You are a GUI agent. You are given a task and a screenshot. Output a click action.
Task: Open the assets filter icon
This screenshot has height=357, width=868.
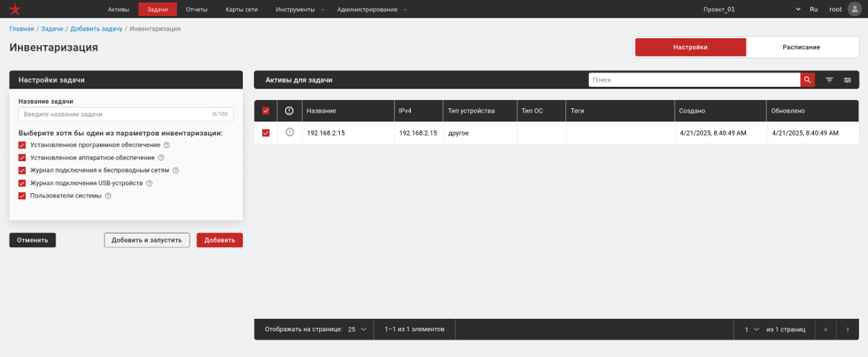point(830,79)
